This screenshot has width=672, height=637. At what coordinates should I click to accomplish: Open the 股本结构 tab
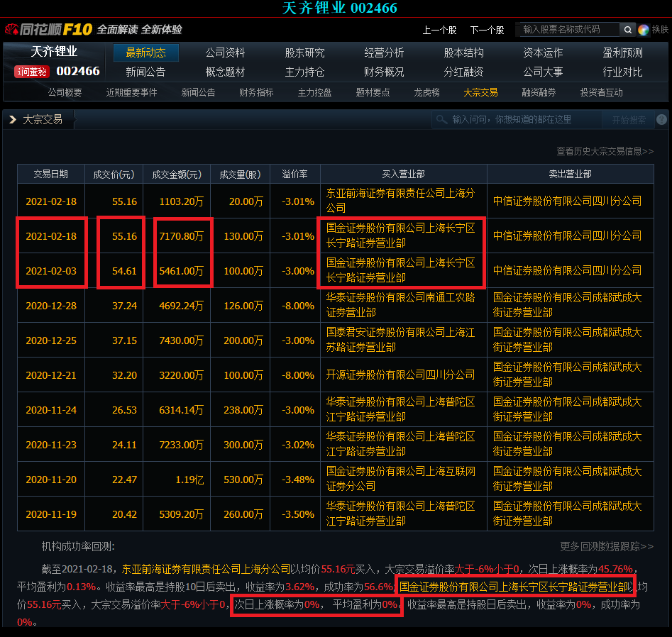point(463,52)
